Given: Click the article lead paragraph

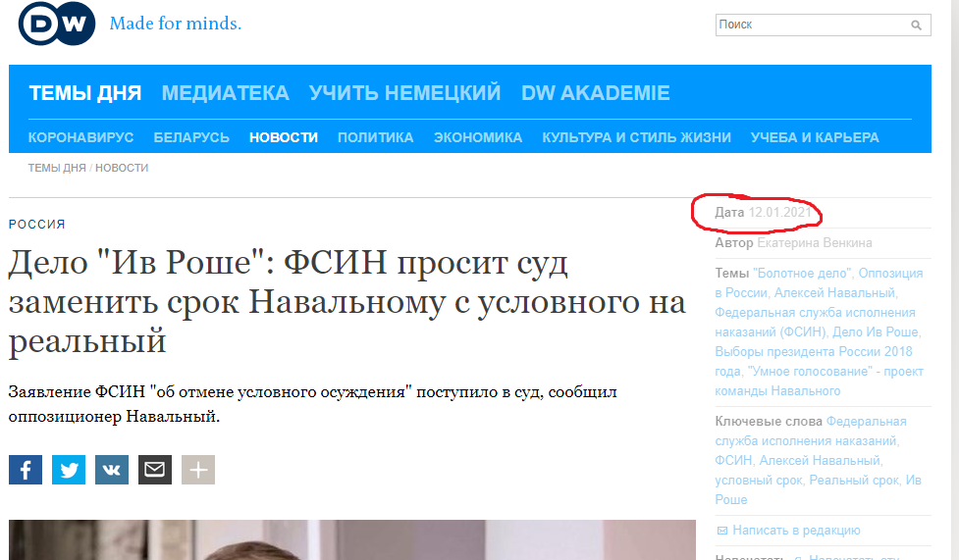Looking at the screenshot, I should 312,404.
